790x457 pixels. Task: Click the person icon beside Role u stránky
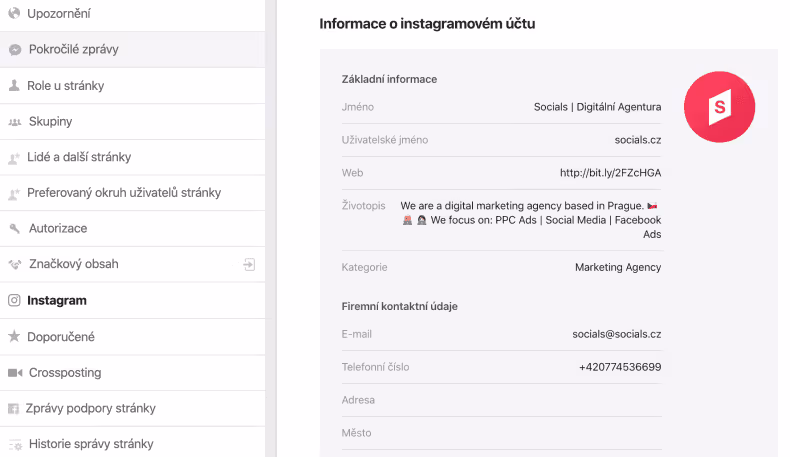coord(14,85)
